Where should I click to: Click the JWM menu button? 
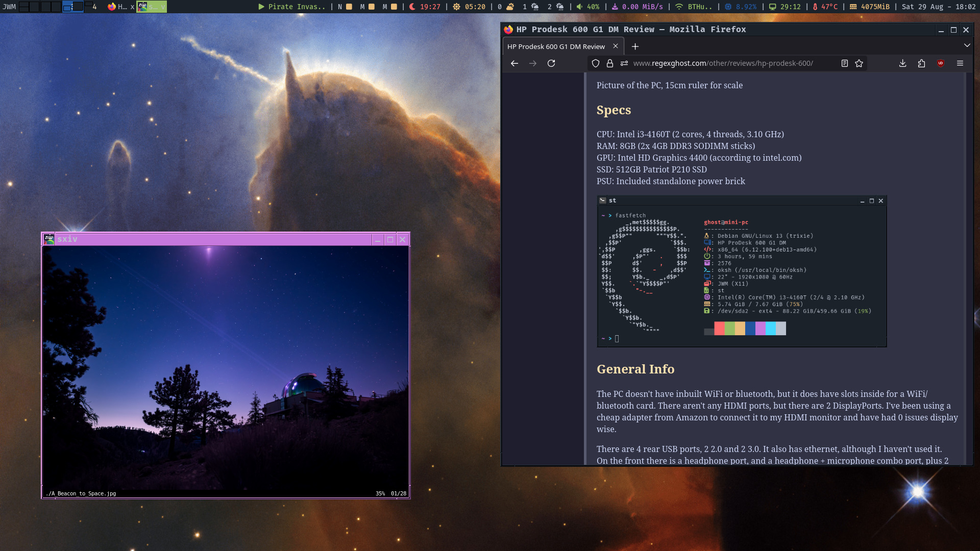pos(9,7)
